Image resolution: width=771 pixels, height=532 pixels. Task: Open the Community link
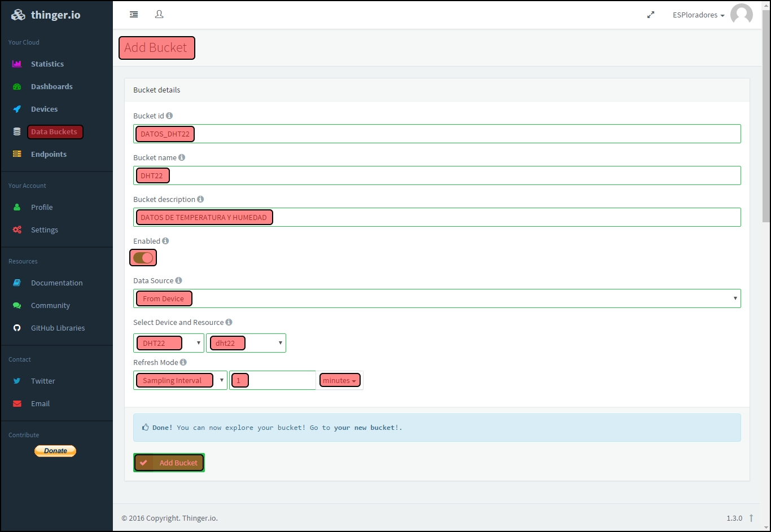pyautogui.click(x=50, y=305)
